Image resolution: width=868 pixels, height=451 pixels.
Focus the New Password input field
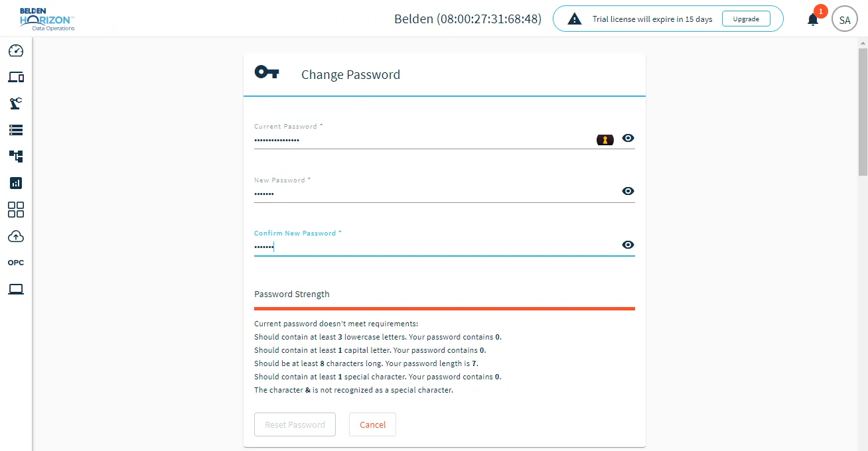click(435, 194)
